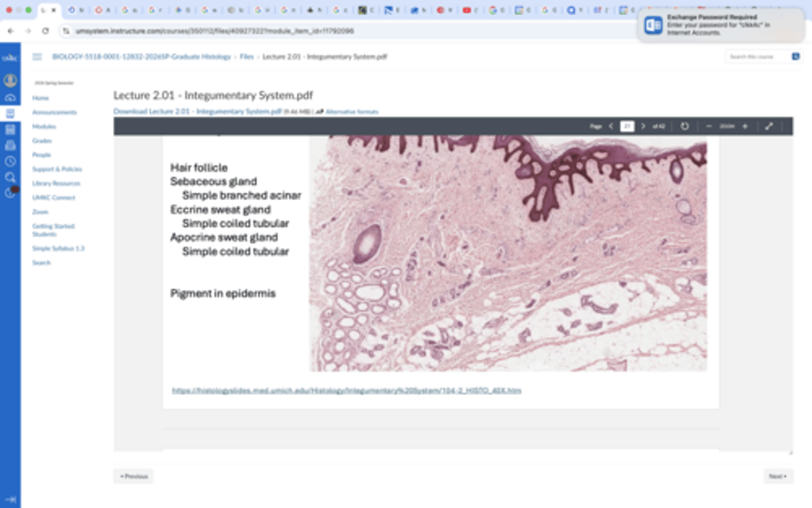Open Library Resources in the course navigation
The width and height of the screenshot is (812, 508).
56,183
